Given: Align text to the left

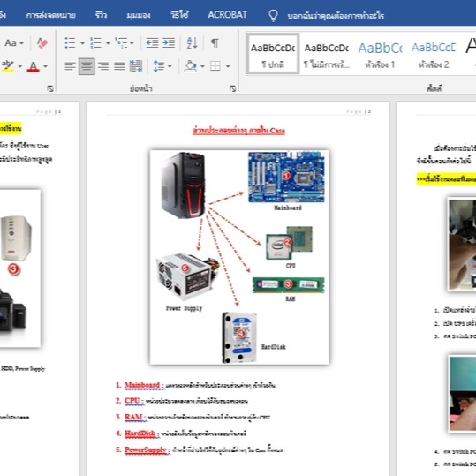Looking at the screenshot, I should pos(70,66).
